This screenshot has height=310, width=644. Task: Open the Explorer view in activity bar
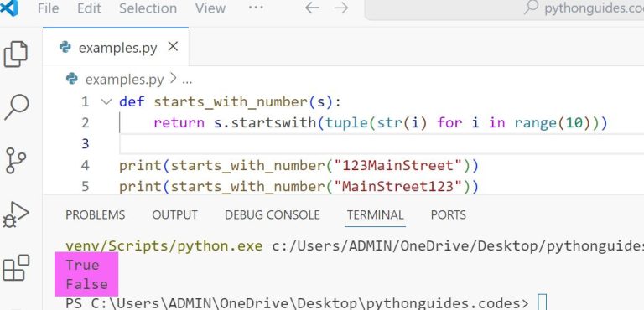pos(16,54)
